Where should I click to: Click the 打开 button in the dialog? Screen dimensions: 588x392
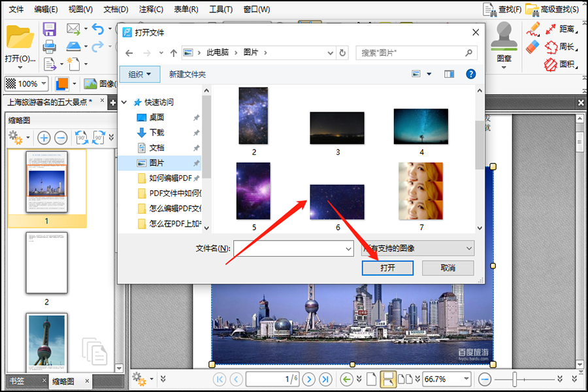tap(387, 268)
